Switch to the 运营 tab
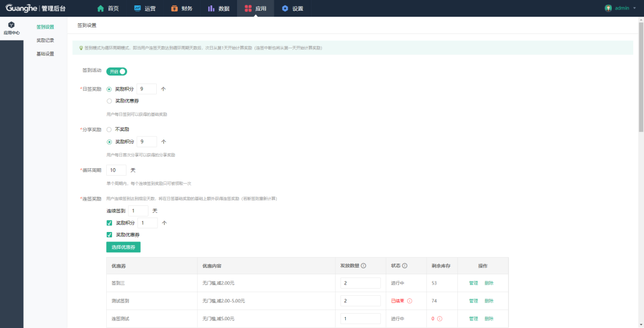 (145, 8)
